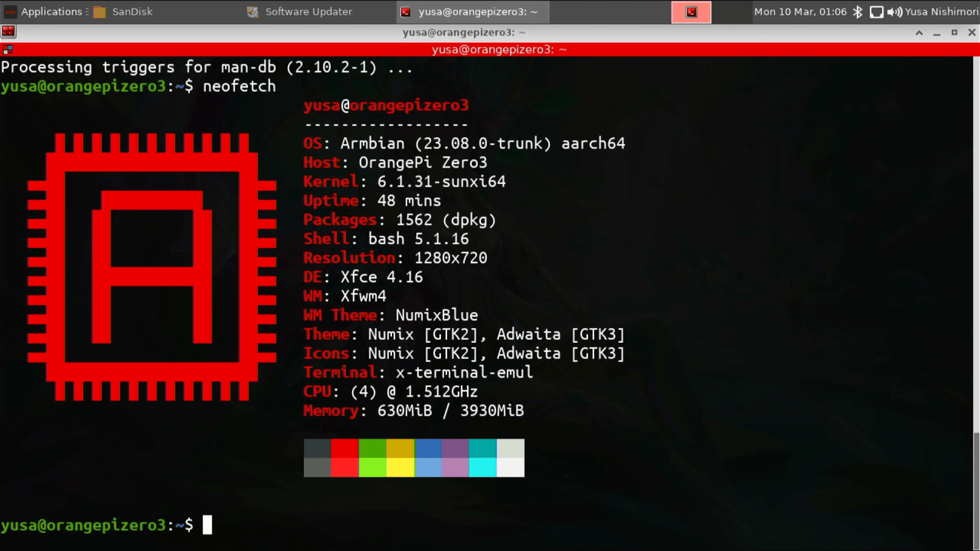The height and width of the screenshot is (551, 980).
Task: Click the dark red color block in top row
Action: click(345, 448)
